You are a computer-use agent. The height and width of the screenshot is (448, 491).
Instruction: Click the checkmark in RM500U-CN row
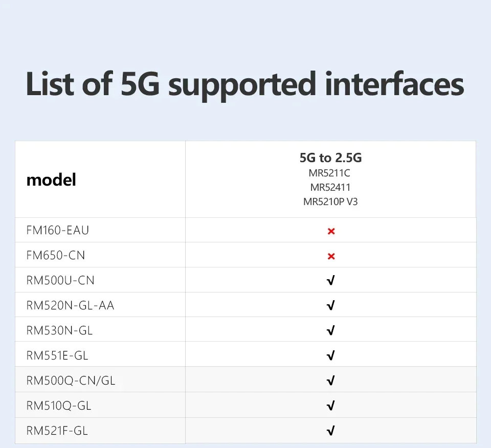(330, 281)
